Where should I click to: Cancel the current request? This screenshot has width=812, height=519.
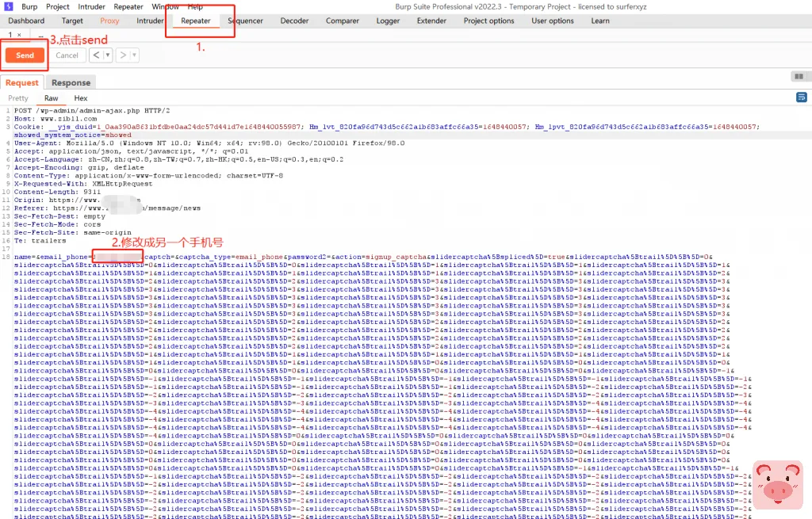[67, 55]
